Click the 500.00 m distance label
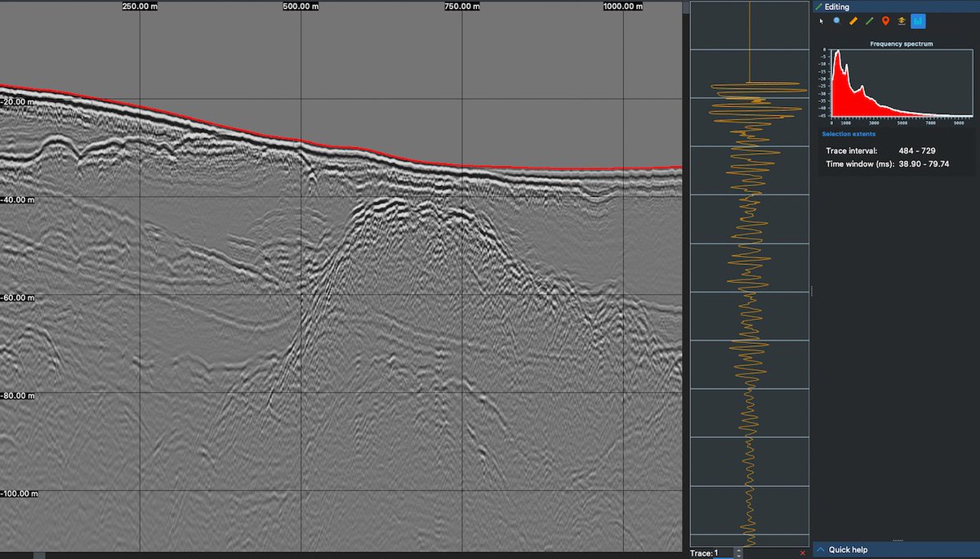This screenshot has width=980, height=559. pos(301,6)
